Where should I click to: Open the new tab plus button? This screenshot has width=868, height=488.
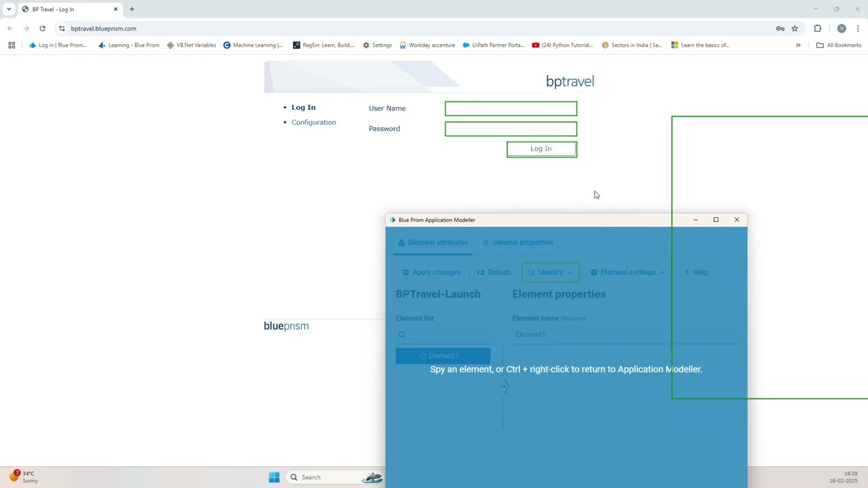pos(132,9)
